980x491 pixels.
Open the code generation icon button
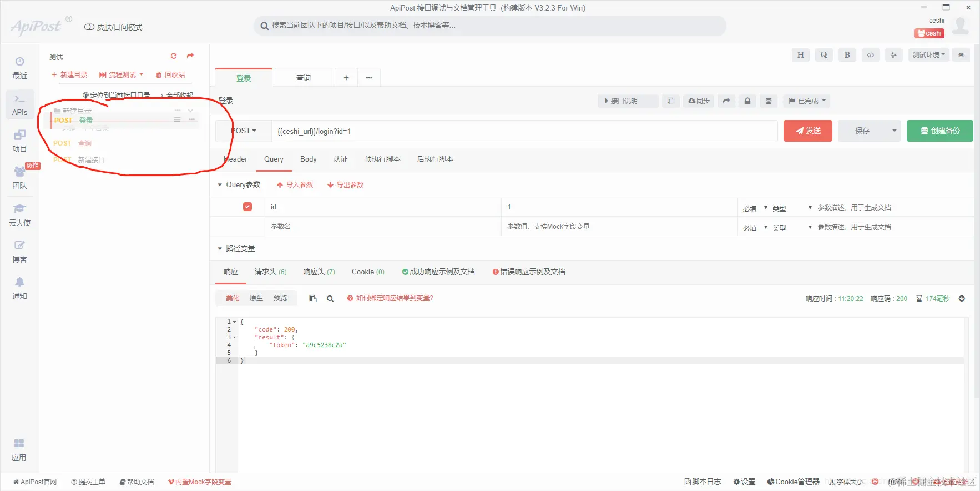coord(870,55)
